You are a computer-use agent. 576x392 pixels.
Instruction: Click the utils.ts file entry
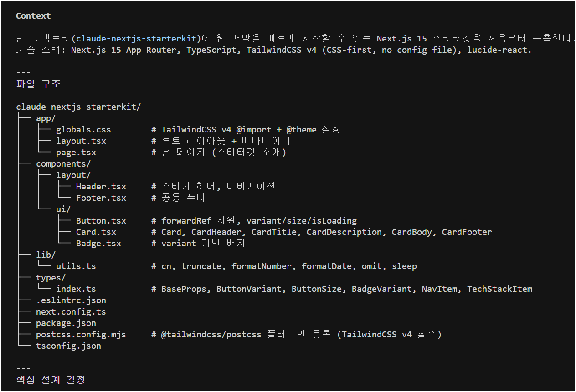(76, 266)
